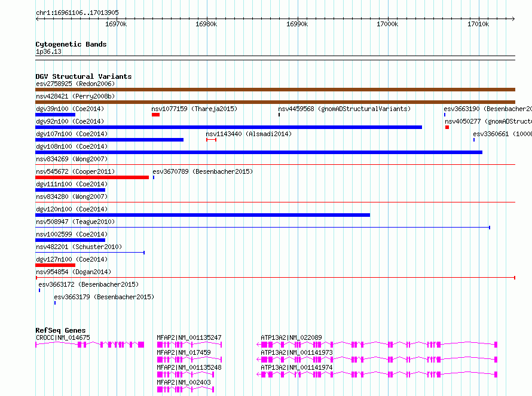Click the nsv4459568 gnomAD variant marker

(279, 115)
